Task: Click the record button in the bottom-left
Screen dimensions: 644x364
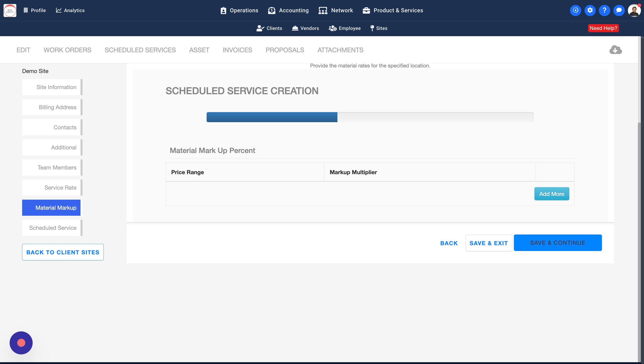Action: (x=21, y=343)
